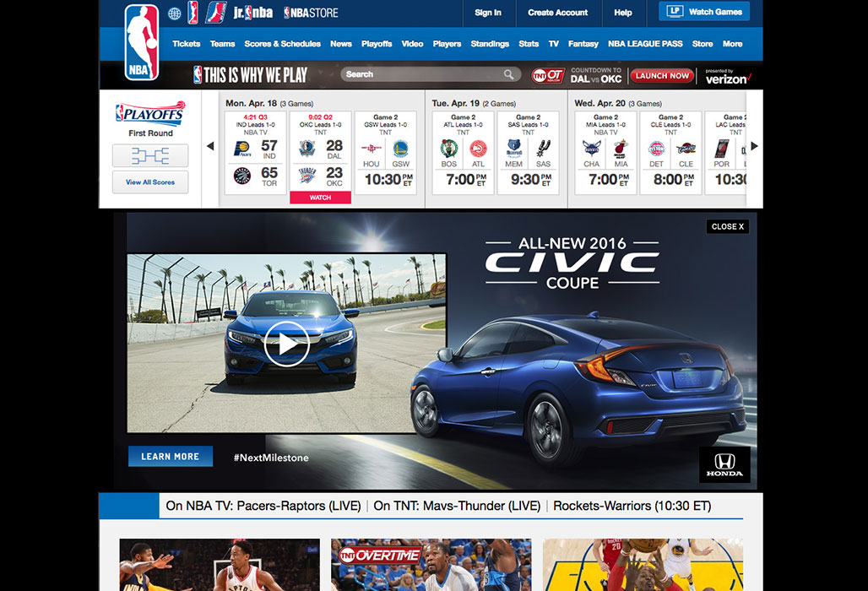Click the LEARN MORE ad button
This screenshot has height=591, width=868.
[170, 457]
